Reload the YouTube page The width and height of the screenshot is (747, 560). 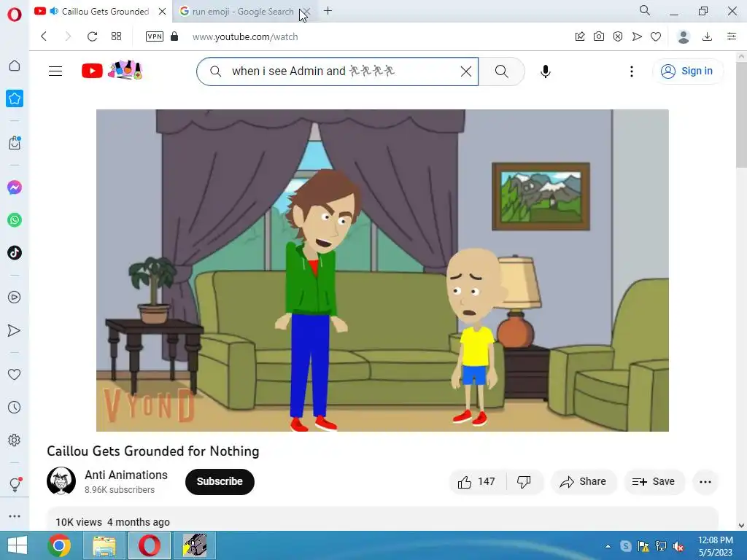coord(92,36)
